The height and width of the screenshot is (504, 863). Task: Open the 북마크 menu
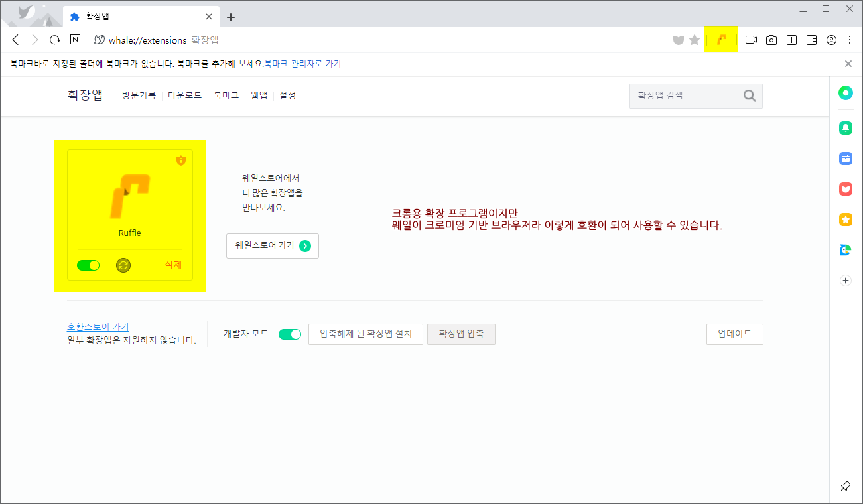point(226,95)
